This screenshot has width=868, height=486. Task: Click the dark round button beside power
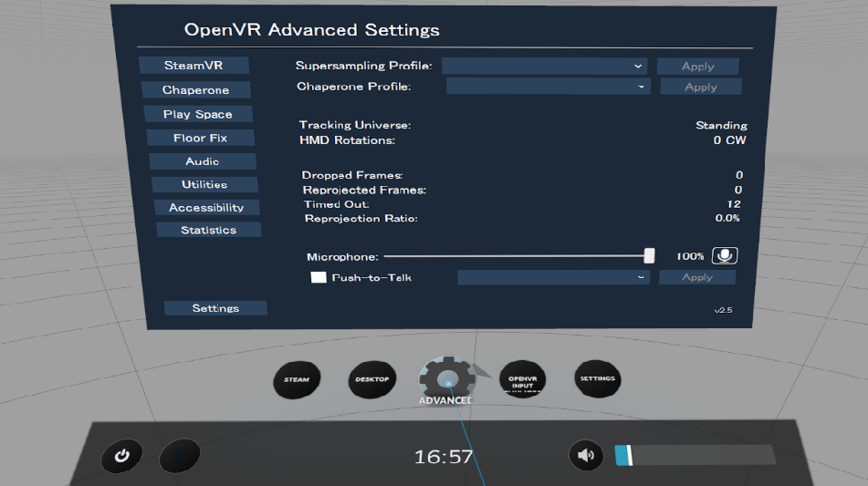point(180,456)
